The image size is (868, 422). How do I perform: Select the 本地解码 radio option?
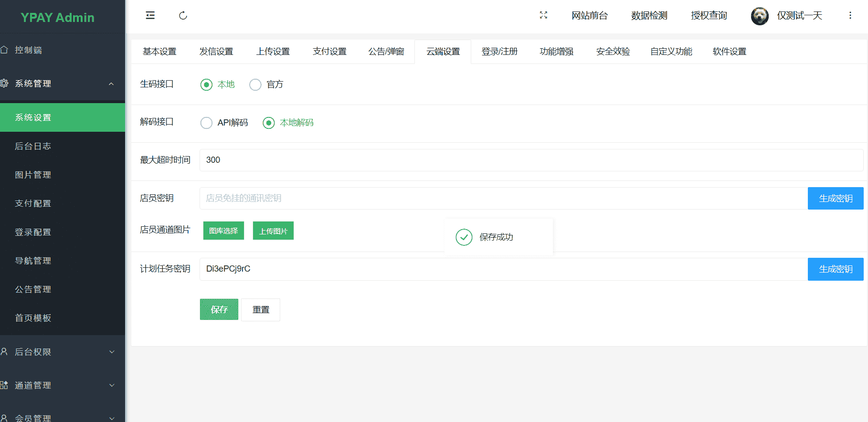point(269,123)
